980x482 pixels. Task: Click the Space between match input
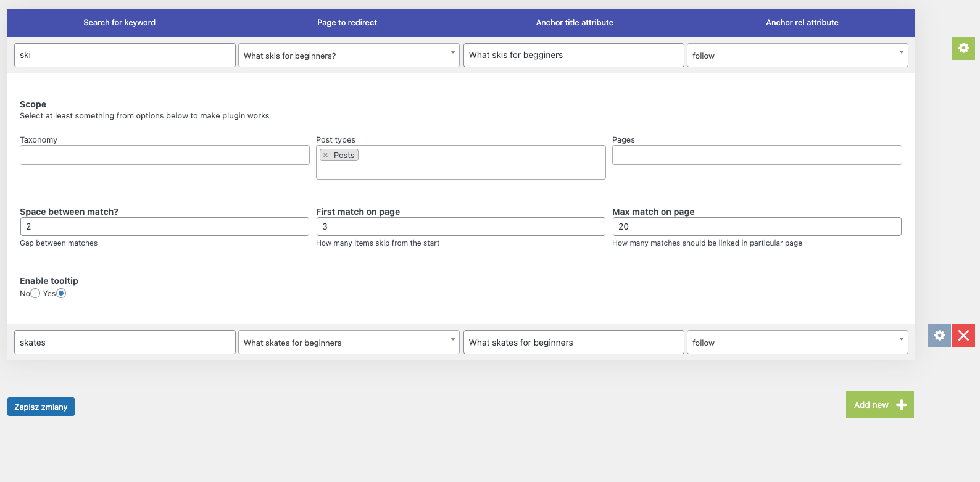click(x=165, y=226)
